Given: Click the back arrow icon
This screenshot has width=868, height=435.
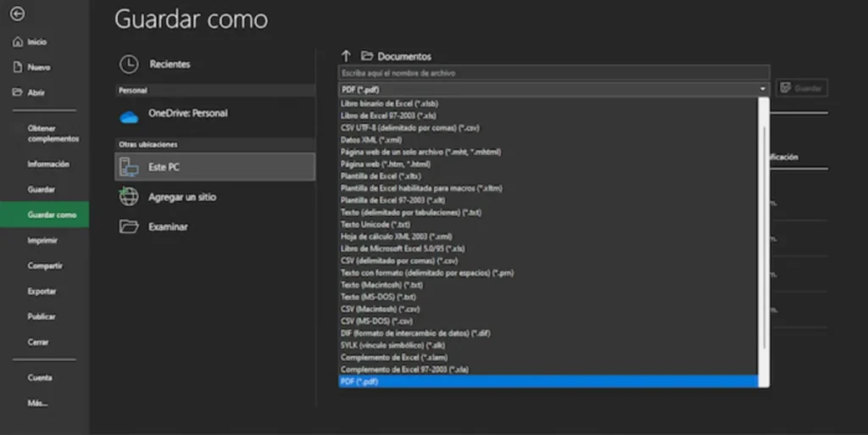Looking at the screenshot, I should click(x=17, y=14).
